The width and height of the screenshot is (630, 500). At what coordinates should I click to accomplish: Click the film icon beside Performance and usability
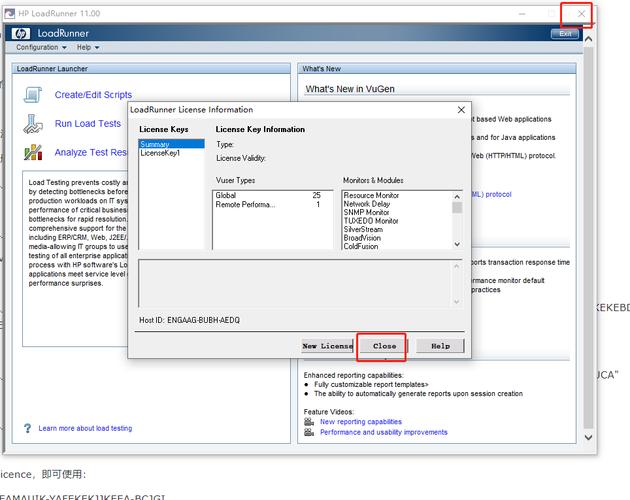[310, 433]
